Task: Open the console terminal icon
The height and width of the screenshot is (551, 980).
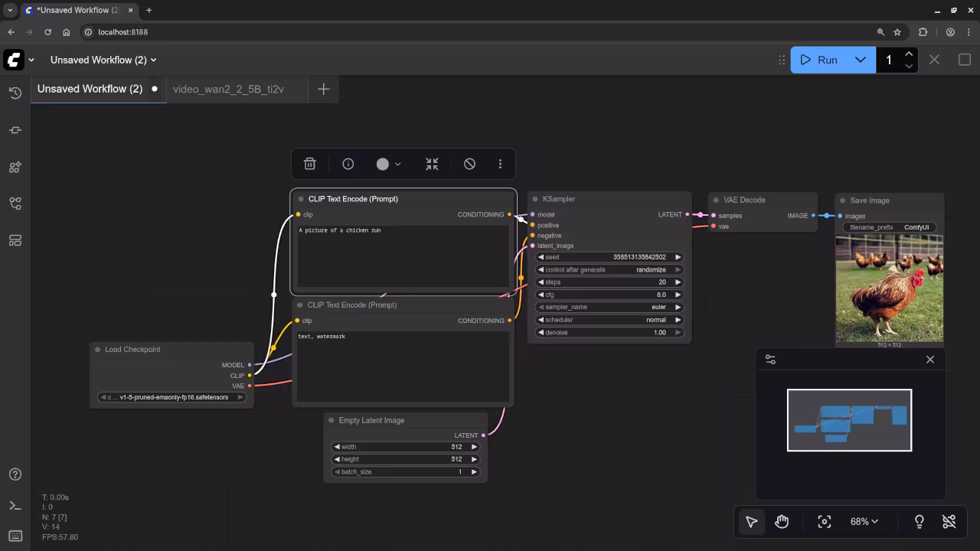Action: click(x=15, y=505)
